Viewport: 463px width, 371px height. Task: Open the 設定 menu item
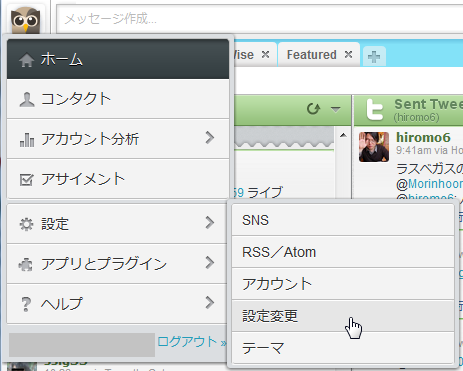coord(117,224)
